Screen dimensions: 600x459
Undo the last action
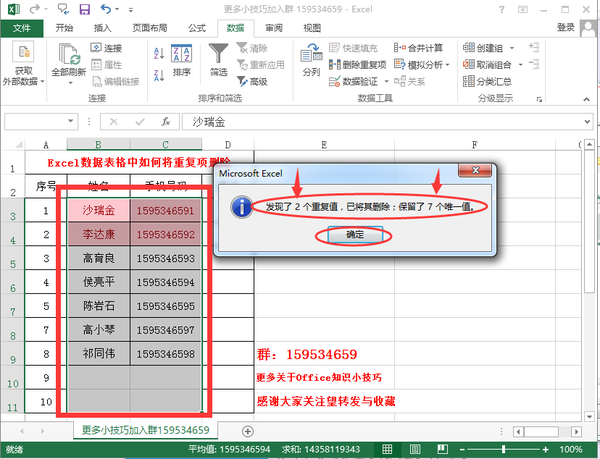tap(105, 9)
